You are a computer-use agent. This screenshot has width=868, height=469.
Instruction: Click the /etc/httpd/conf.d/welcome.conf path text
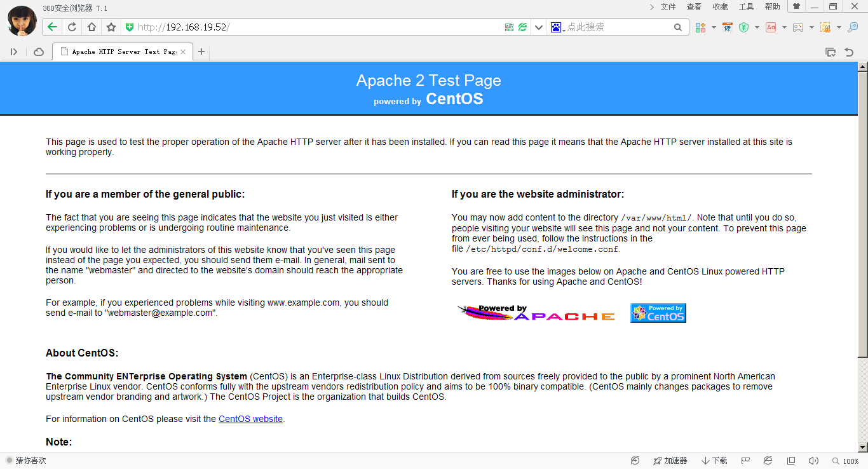click(542, 249)
